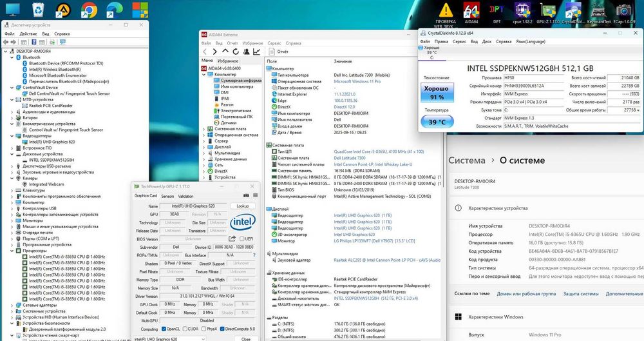
Task: Switch to Избранное tab in AIDA64 sidebar
Action: tap(228, 61)
